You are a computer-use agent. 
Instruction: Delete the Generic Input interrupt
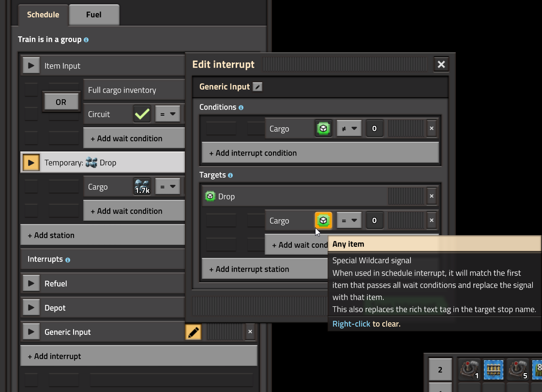[250, 332]
